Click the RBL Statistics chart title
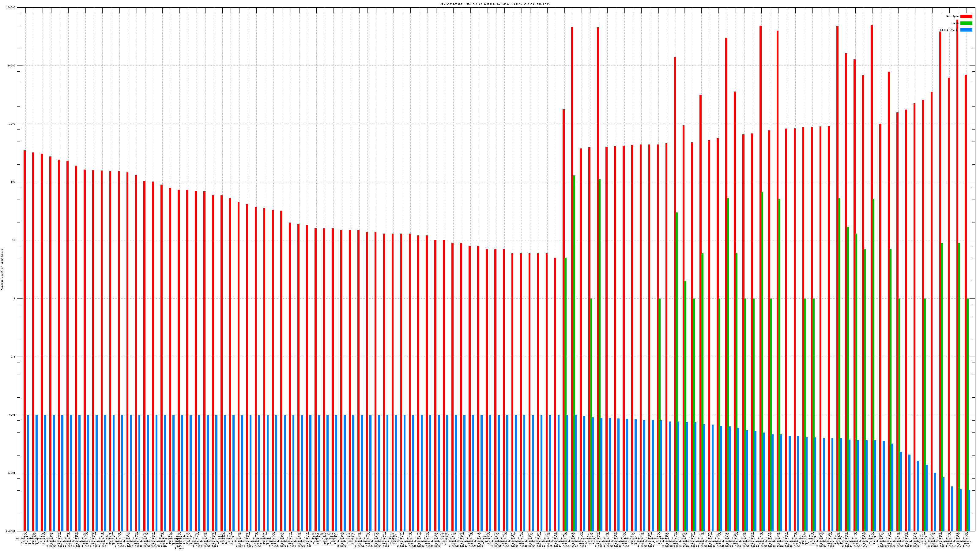980x551 pixels. tap(495, 4)
